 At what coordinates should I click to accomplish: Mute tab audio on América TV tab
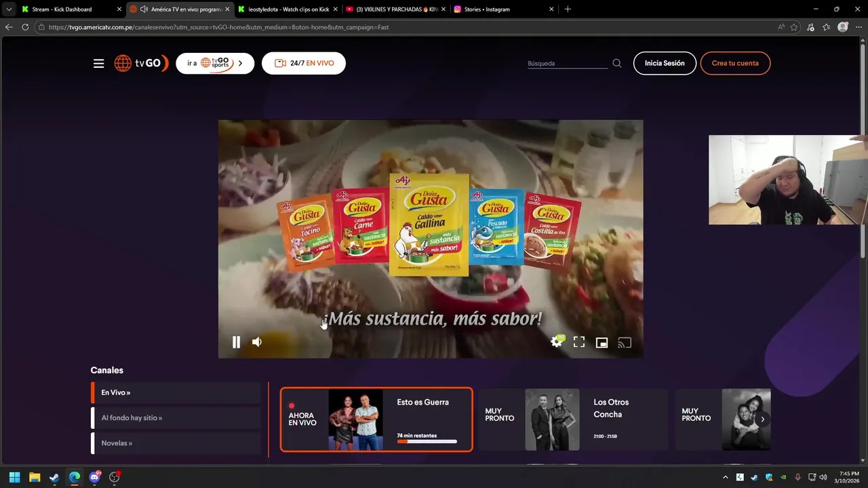144,9
